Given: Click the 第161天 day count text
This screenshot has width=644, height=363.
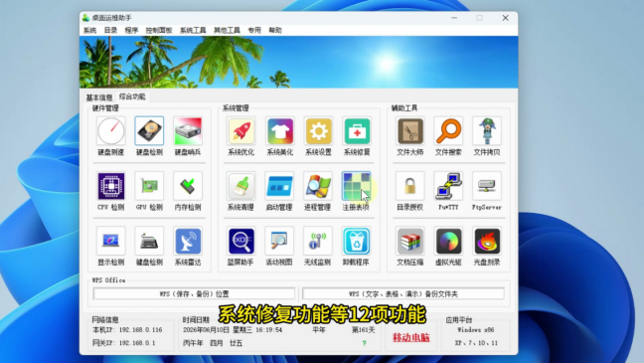Looking at the screenshot, I should (364, 330).
